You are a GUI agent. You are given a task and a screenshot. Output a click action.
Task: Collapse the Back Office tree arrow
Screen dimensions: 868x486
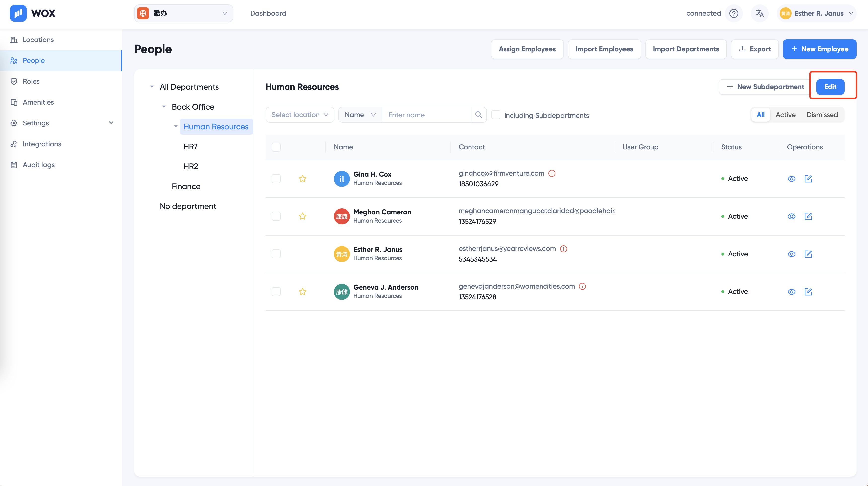point(164,107)
